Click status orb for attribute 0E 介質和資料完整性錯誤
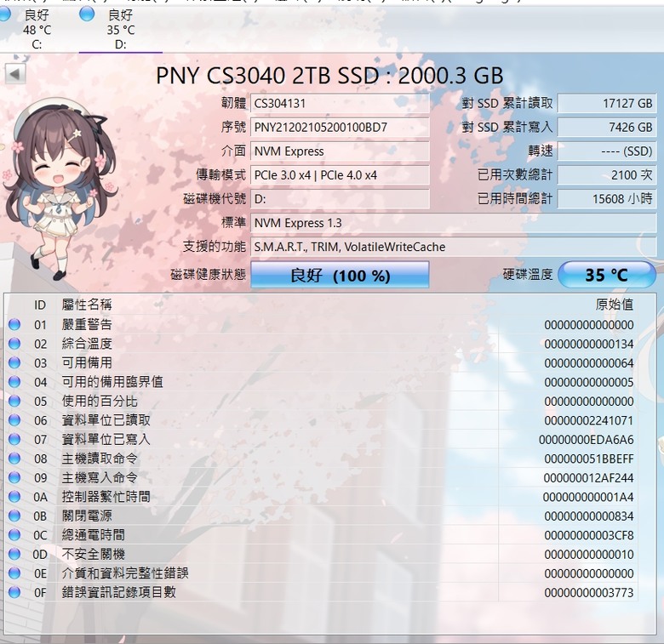Screen dimensions: 664x644 click(14, 573)
